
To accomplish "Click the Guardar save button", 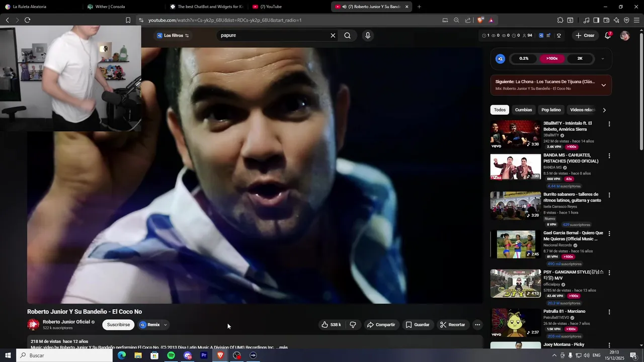I will coord(417,325).
